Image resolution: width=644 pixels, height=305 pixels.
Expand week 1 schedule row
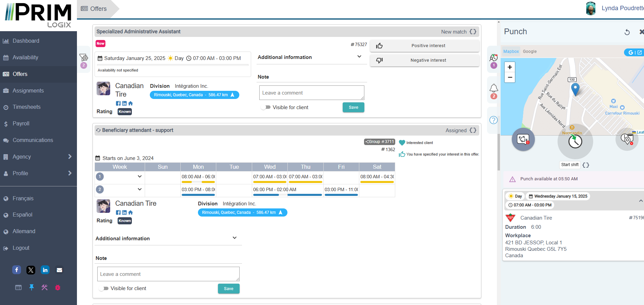140,177
